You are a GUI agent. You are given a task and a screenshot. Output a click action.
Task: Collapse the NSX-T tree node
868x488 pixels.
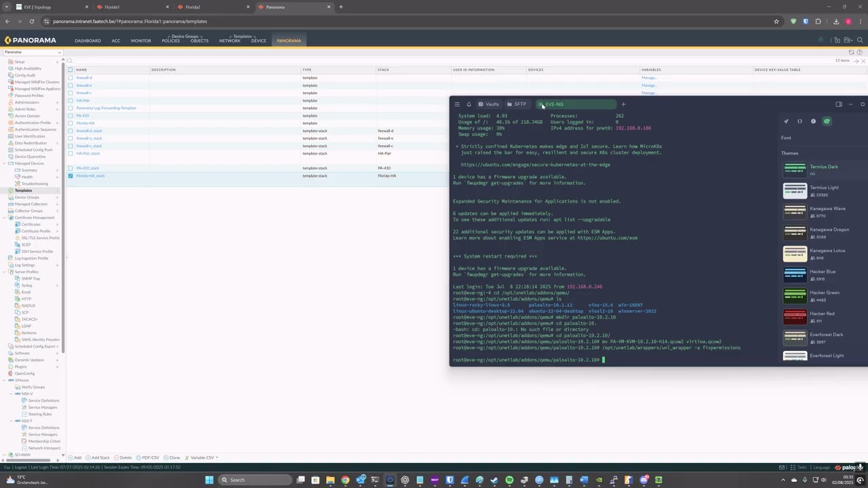coord(12,421)
